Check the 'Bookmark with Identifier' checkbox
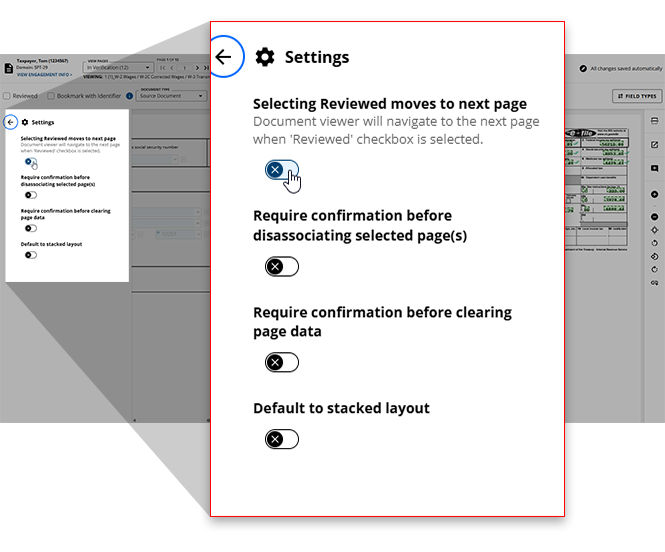 click(x=51, y=96)
